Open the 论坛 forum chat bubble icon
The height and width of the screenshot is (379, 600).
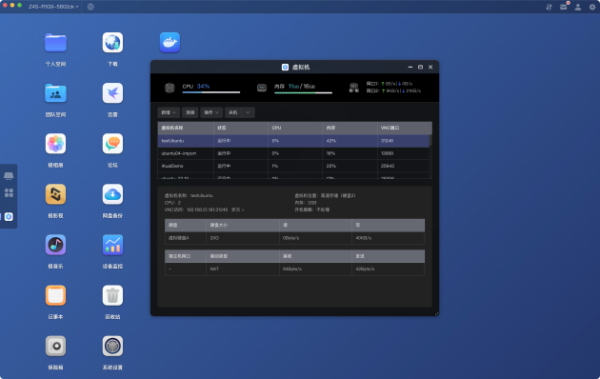tap(112, 144)
